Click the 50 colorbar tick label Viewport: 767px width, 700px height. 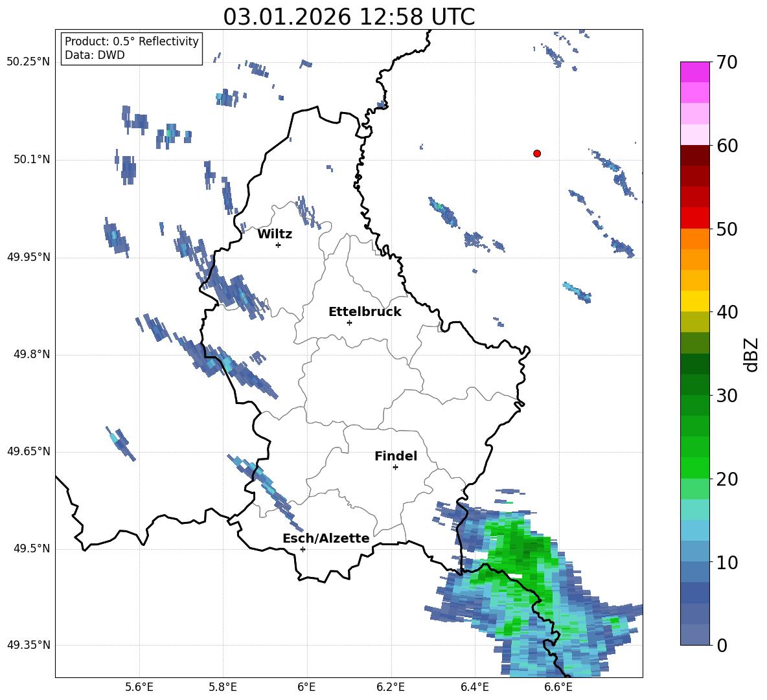727,229
